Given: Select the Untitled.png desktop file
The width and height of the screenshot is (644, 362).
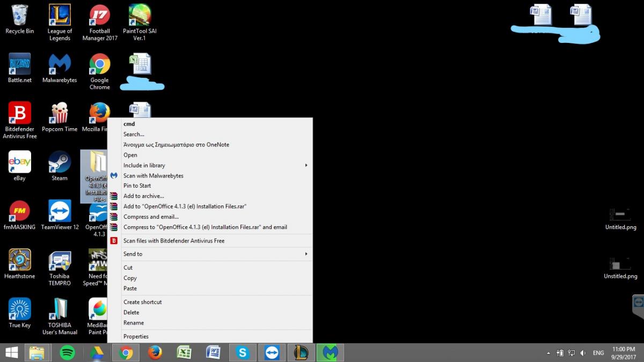Looking at the screenshot, I should click(x=620, y=219).
